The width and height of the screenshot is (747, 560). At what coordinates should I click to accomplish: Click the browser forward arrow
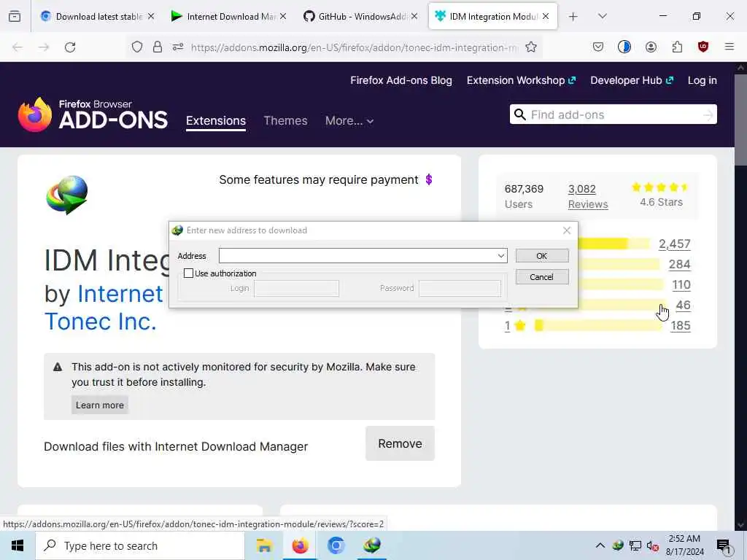(44, 47)
